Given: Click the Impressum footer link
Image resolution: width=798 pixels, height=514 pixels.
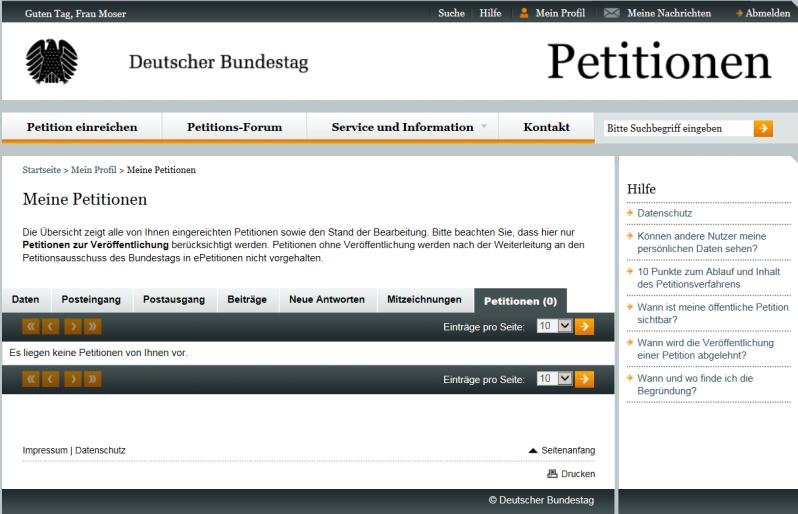Looking at the screenshot, I should coord(45,450).
